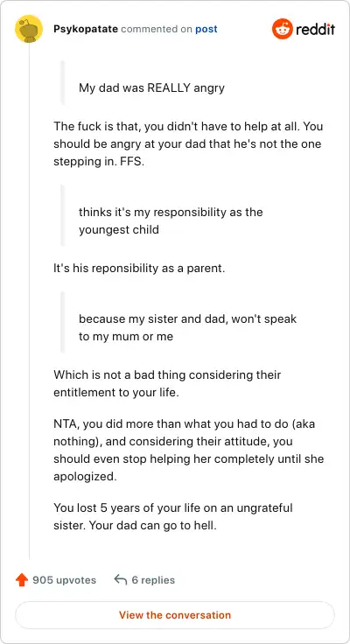Click the "905 upvotes" counter text
This screenshot has height=644, width=350.
(65, 580)
